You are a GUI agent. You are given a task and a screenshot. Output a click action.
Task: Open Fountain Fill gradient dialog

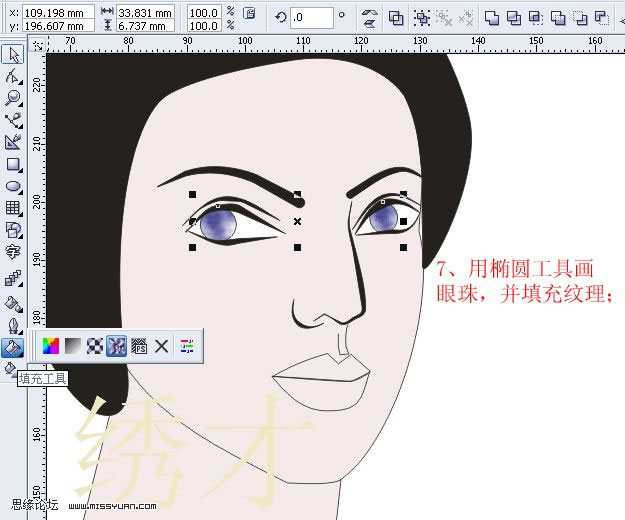[73, 346]
